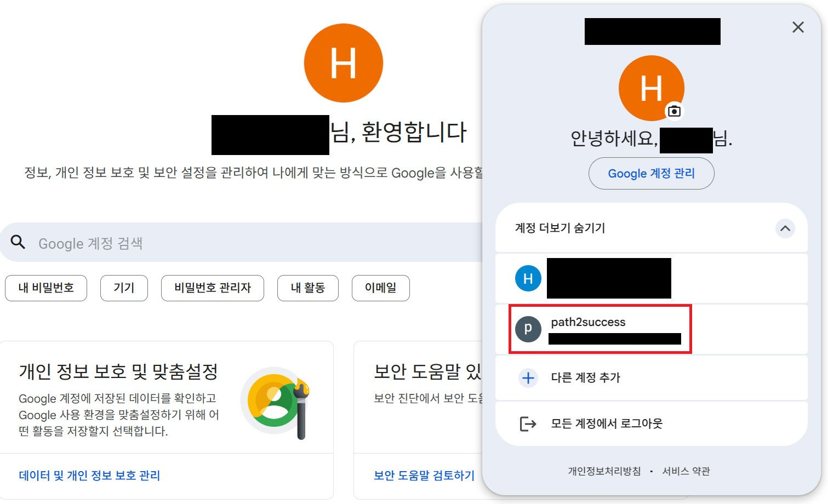Open 데이터 및 개인 정보 보호 관리 link
Image resolution: width=828 pixels, height=504 pixels.
[x=89, y=476]
